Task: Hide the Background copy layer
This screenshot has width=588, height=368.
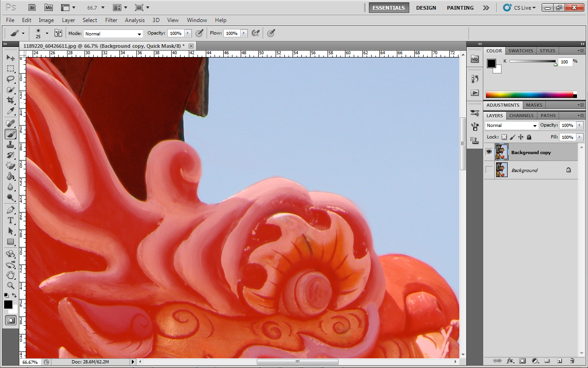Action: pos(489,152)
